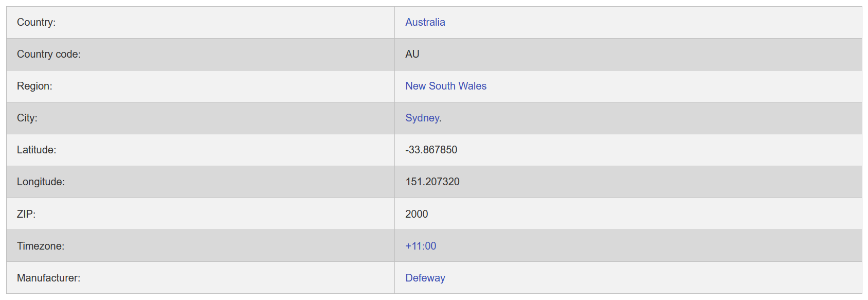
Task: Select the latitude value -33.867850
Action: 432,150
